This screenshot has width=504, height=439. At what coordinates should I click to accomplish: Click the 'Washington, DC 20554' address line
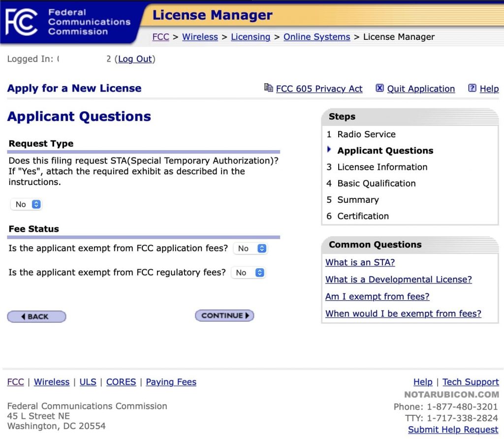[x=56, y=426]
